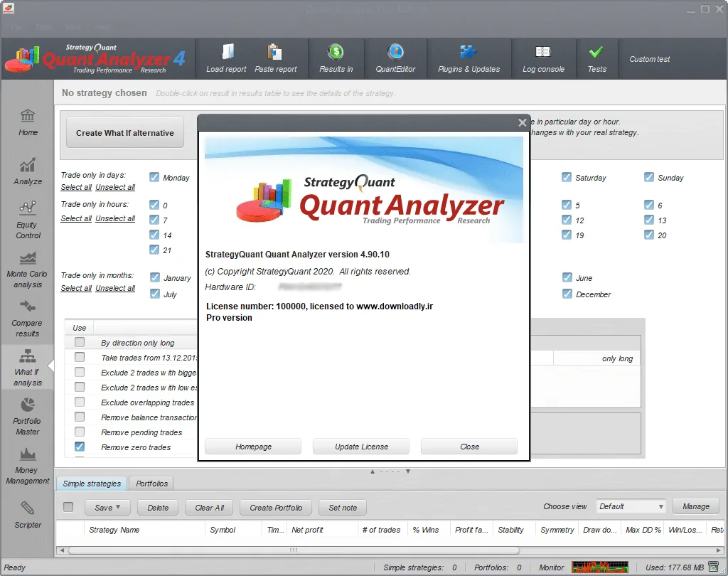This screenshot has width=728, height=576.
Task: Open the Load report tool
Action: click(x=226, y=58)
